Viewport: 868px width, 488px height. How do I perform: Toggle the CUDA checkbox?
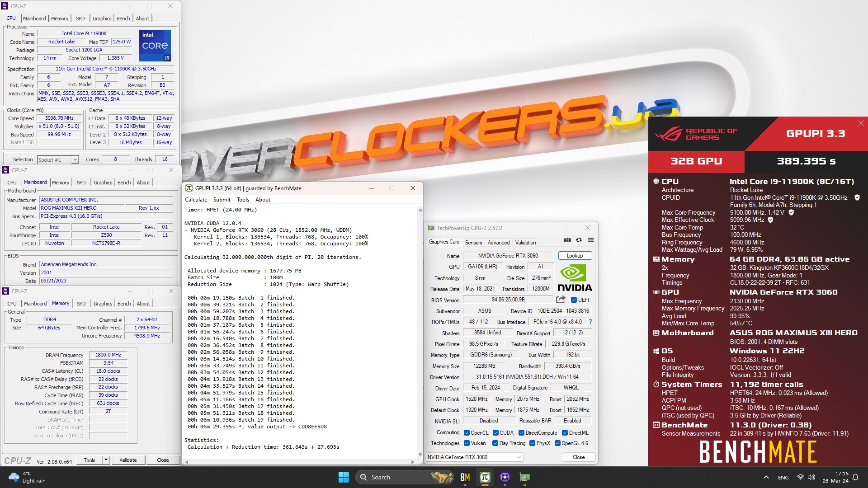coord(495,432)
